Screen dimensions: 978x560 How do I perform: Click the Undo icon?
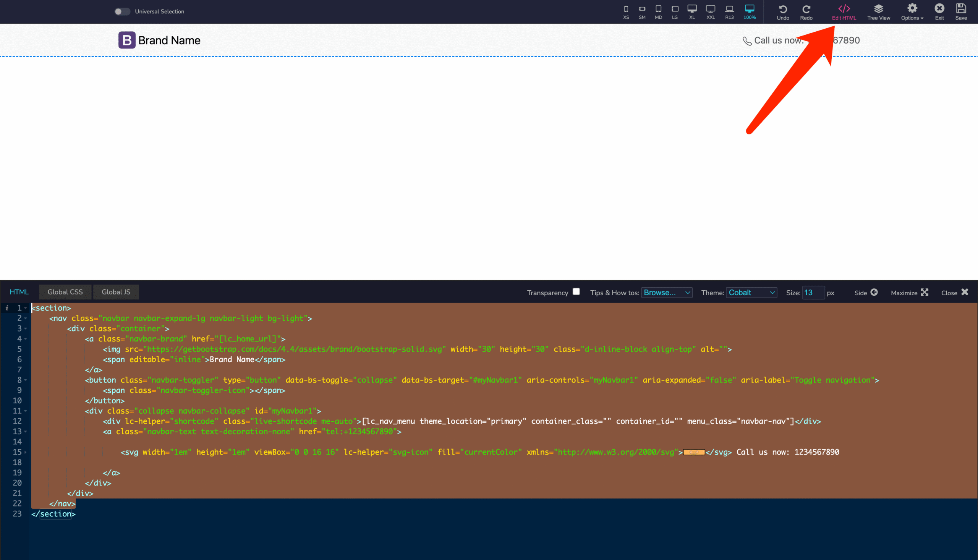tap(783, 12)
